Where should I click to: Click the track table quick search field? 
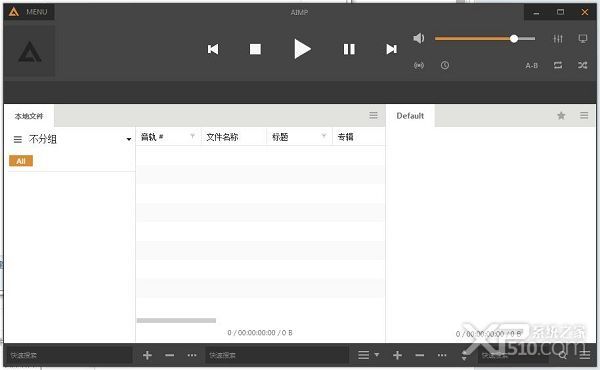(277, 355)
